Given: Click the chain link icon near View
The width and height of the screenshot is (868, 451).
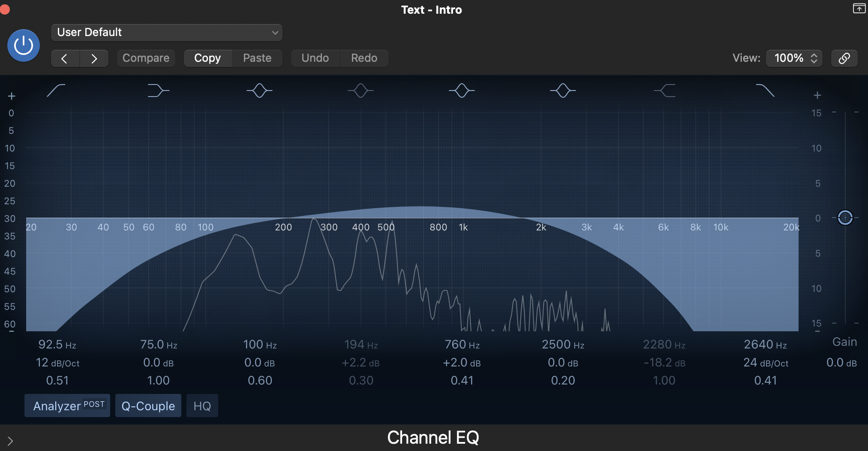Looking at the screenshot, I should click(844, 58).
